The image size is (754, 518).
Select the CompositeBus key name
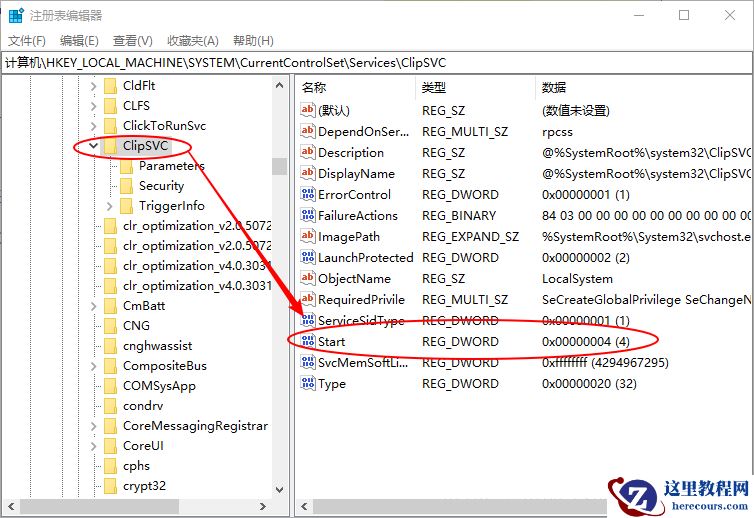(x=164, y=366)
